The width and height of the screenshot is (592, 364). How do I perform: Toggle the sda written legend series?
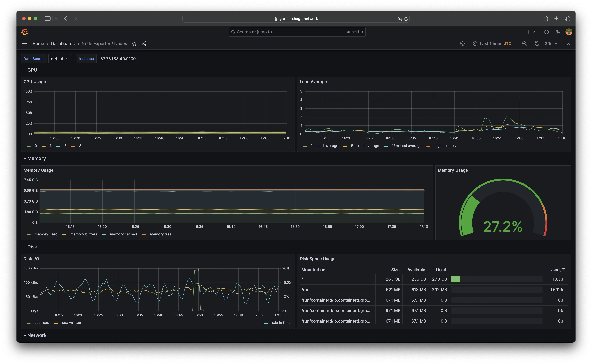click(x=71, y=323)
